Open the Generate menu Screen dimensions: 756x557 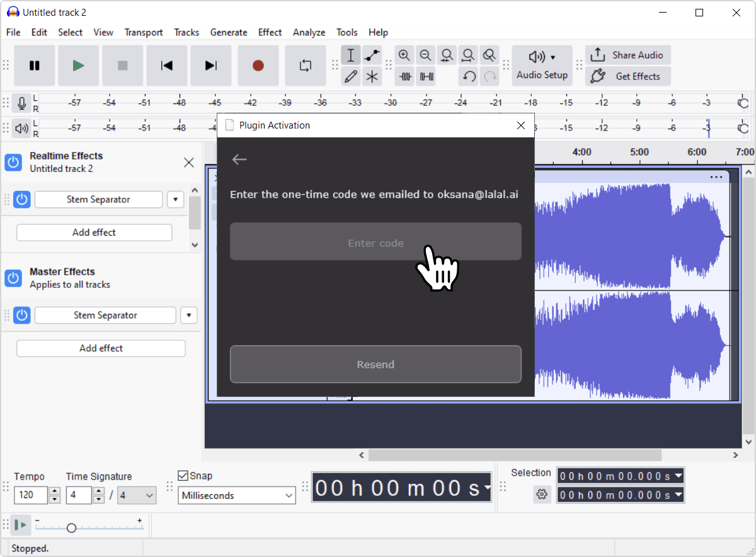click(x=228, y=32)
